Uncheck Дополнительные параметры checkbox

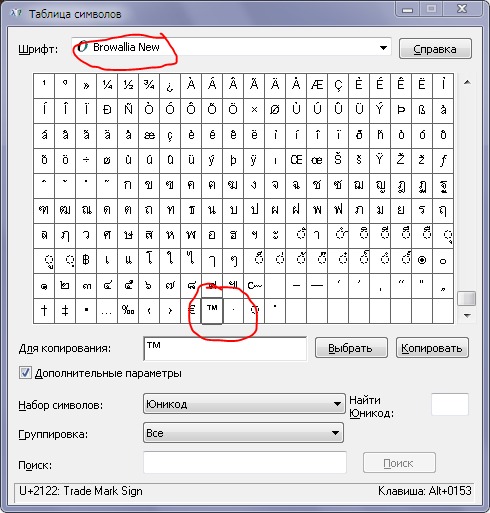[x=25, y=373]
